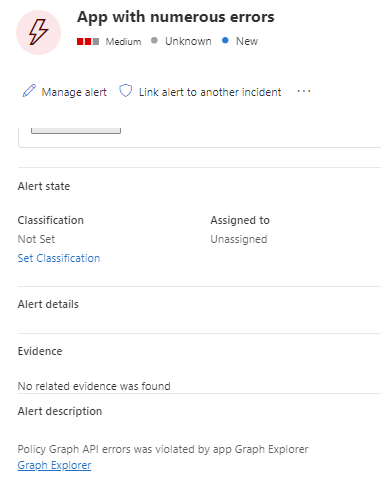Expand the Evidence section
This screenshot has height=486, width=381.
(x=40, y=351)
